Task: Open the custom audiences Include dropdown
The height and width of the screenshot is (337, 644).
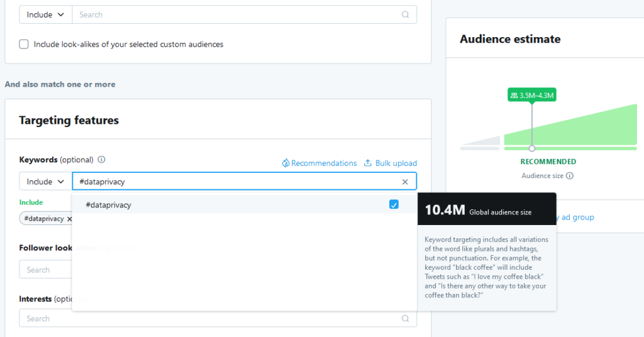Action: pos(45,15)
